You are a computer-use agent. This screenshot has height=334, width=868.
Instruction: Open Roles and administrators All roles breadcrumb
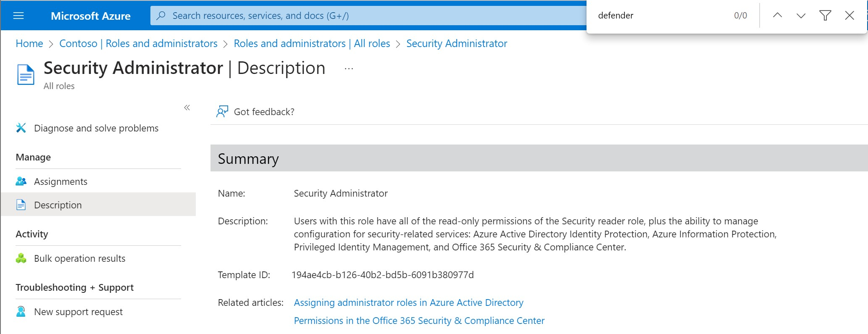click(x=312, y=43)
